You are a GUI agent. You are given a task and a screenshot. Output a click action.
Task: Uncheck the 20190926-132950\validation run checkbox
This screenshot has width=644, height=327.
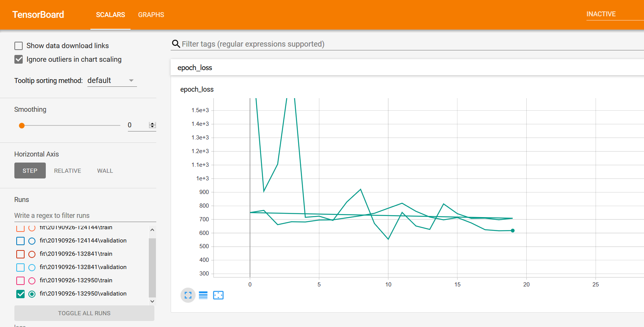(20, 294)
